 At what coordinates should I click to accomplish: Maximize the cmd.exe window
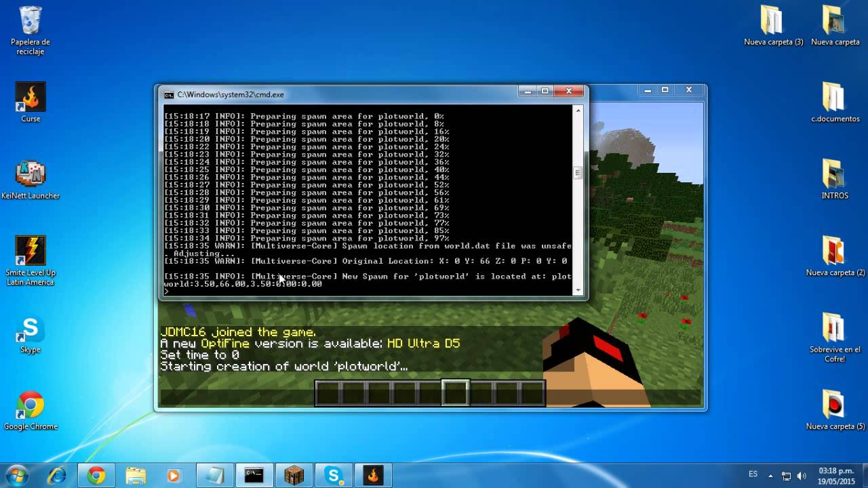pyautogui.click(x=545, y=91)
